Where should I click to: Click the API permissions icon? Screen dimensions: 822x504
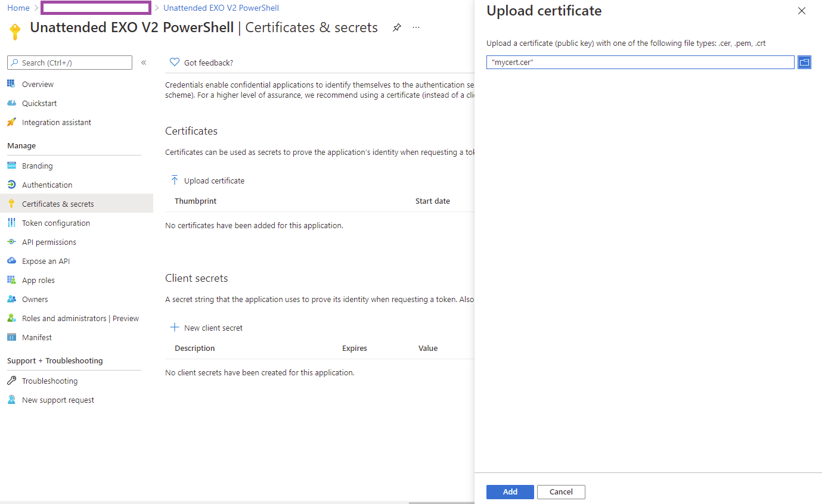[x=11, y=242]
